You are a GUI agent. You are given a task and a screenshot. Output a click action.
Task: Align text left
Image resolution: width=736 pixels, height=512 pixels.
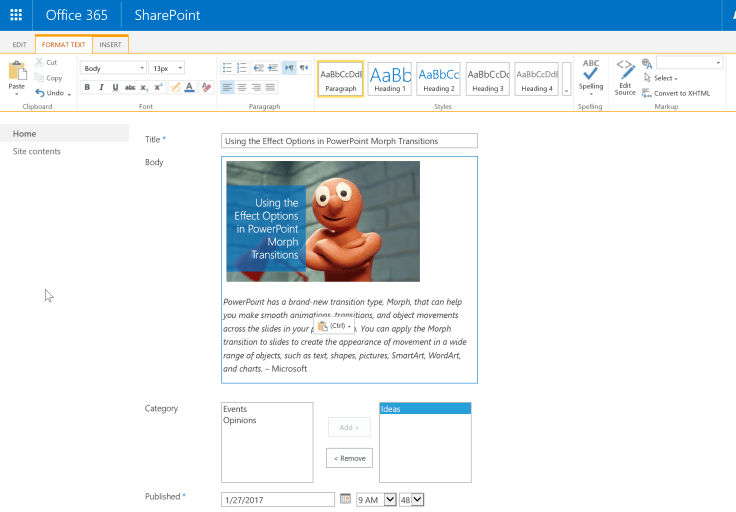(x=227, y=87)
